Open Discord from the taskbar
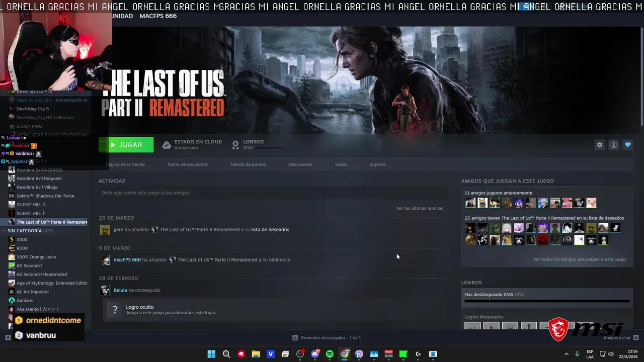Screen dimensions: 644x362 [x=315, y=354]
